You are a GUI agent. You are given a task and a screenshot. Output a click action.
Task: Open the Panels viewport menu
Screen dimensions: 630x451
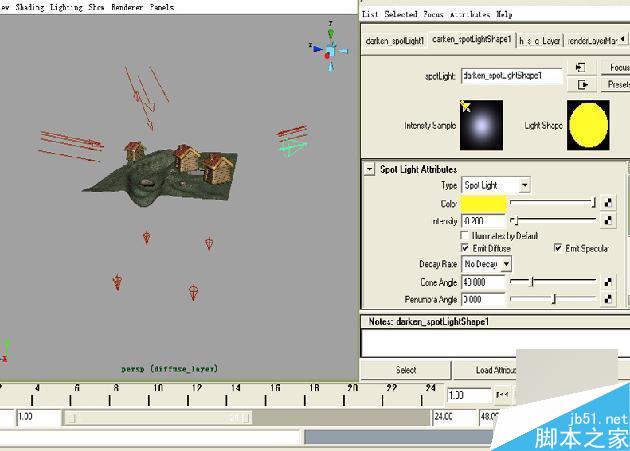pos(162,7)
